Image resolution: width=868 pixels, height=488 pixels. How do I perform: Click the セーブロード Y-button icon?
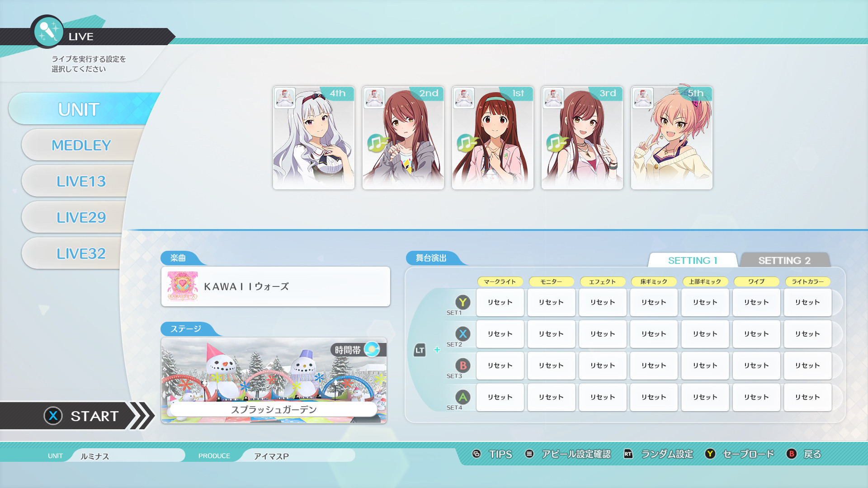click(710, 454)
